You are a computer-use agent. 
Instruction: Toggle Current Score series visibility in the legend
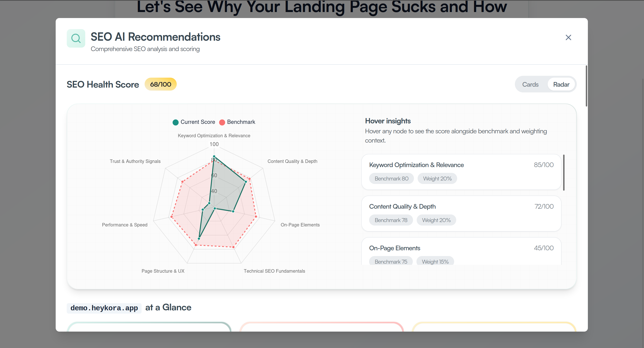click(x=194, y=122)
